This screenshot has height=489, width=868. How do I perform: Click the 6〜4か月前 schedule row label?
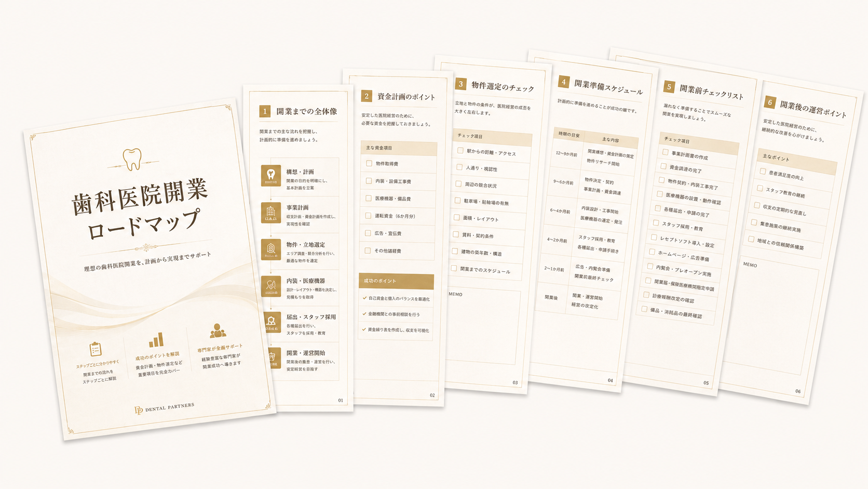560,211
